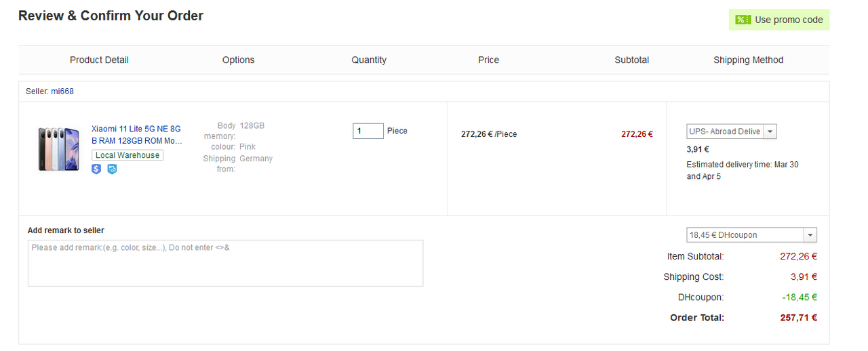Image resolution: width=868 pixels, height=351 pixels.
Task: Click the Estimated delivery time text
Action: [743, 170]
